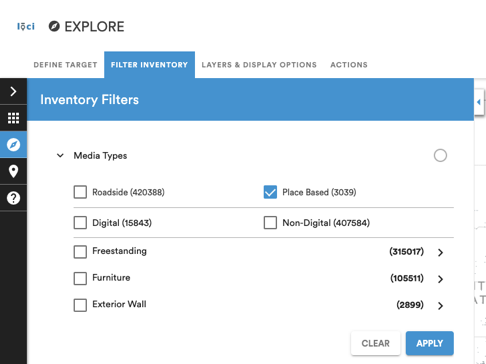Check the Furniture checkbox
Image resolution: width=486 pixels, height=364 pixels.
[80, 279]
